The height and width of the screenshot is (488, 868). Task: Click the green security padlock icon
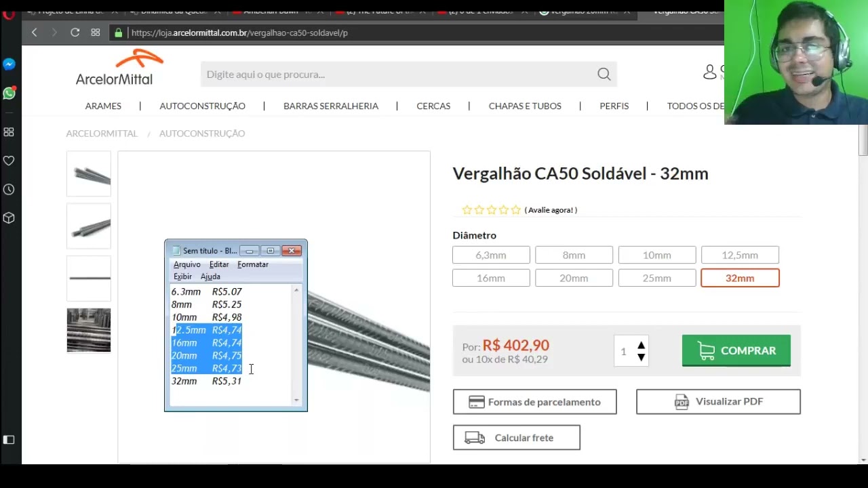119,33
